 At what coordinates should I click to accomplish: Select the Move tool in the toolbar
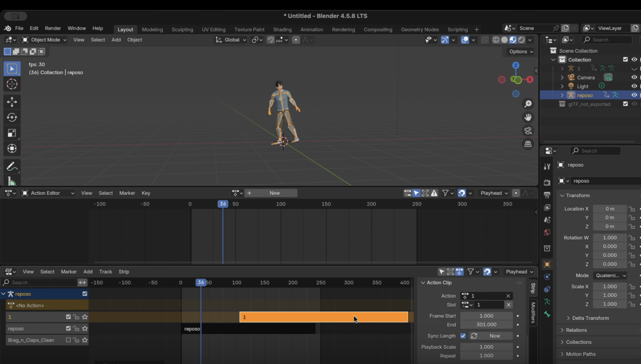pos(12,102)
